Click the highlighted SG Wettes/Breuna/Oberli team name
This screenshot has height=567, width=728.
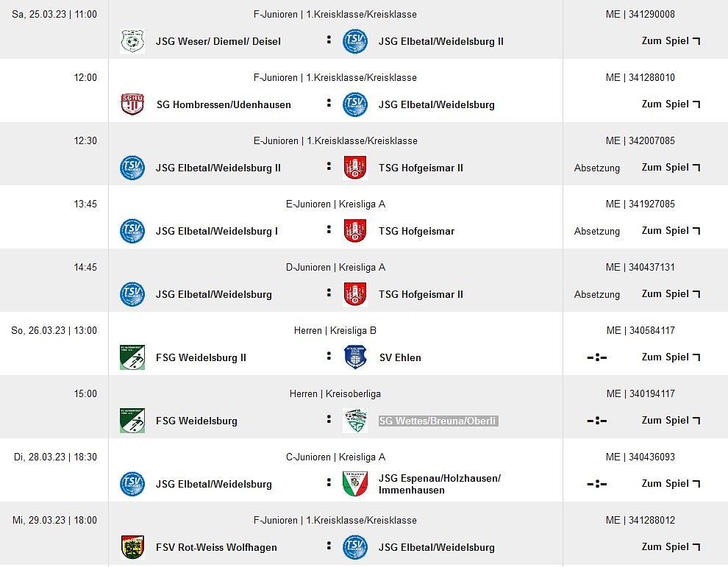[438, 421]
